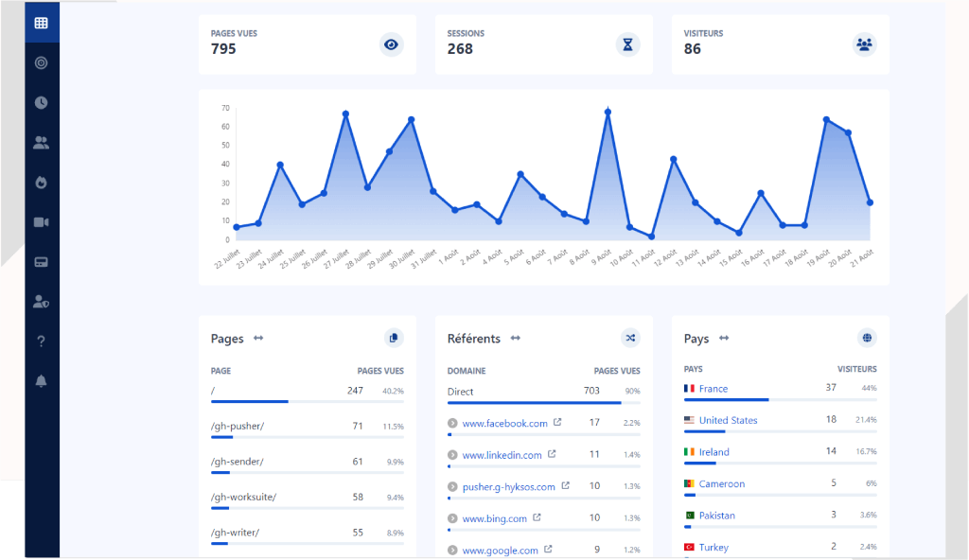This screenshot has width=969, height=560.
Task: Open the session recordings camera icon
Action: point(42,222)
